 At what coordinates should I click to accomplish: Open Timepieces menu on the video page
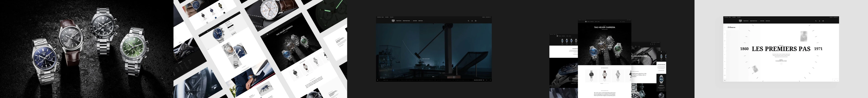point(399,21)
